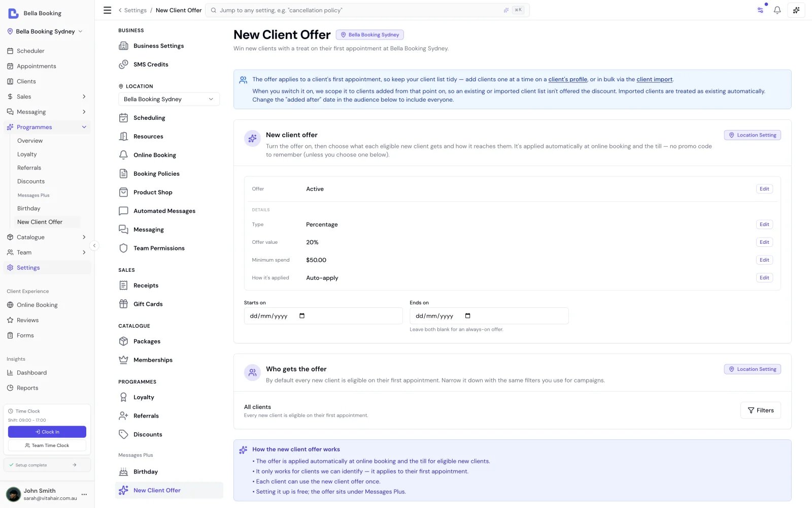Viewport: 812px width, 508px height.
Task: Select New Client Offer in settings list
Action: 169,490
